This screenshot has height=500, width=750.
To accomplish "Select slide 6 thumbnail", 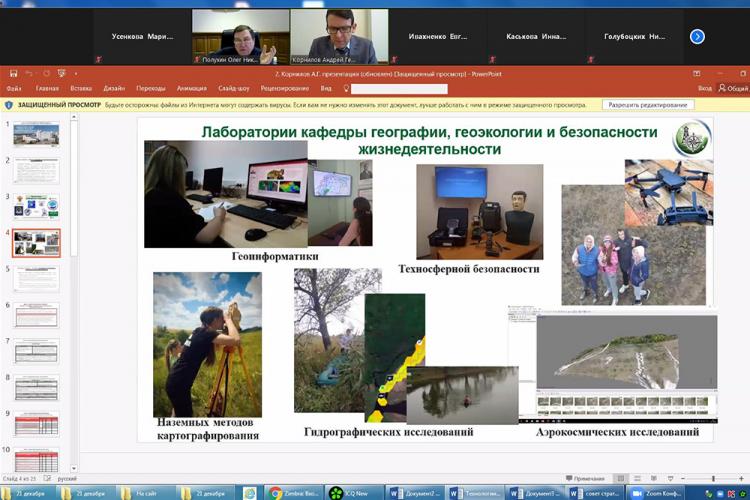I will (x=36, y=315).
